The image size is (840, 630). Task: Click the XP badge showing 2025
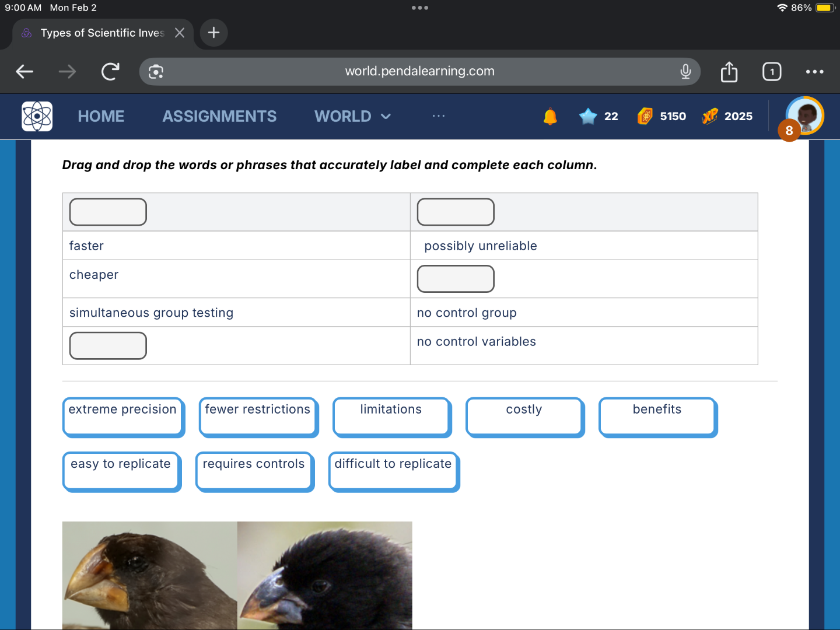pyautogui.click(x=710, y=116)
